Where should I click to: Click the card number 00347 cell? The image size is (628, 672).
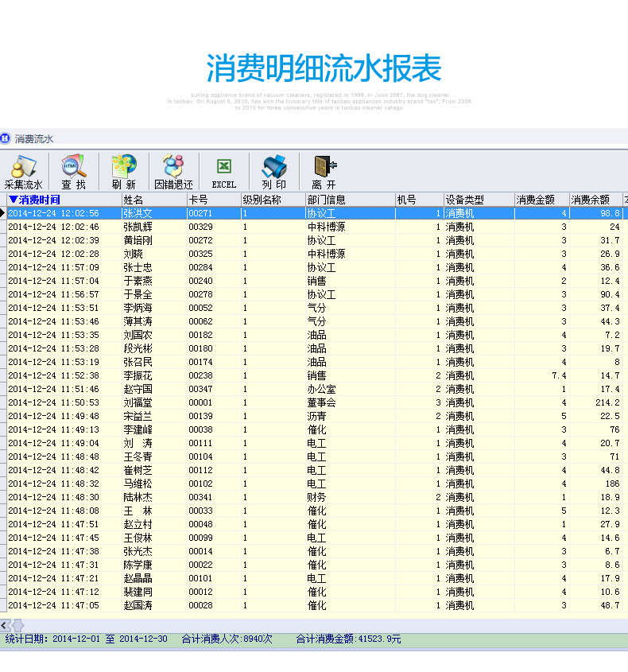coord(200,389)
